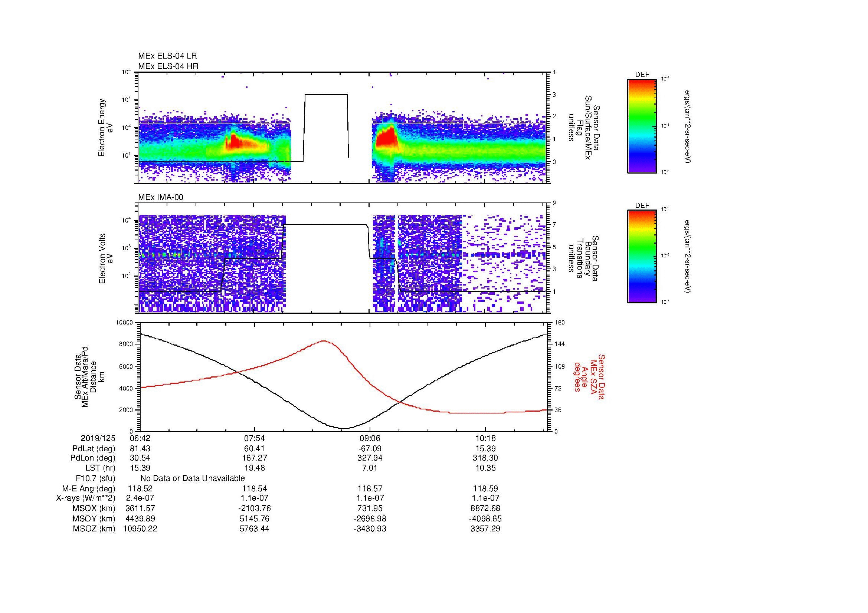Click the 'MEx IMA-00' panel title
The width and height of the screenshot is (868, 613).
click(x=161, y=197)
